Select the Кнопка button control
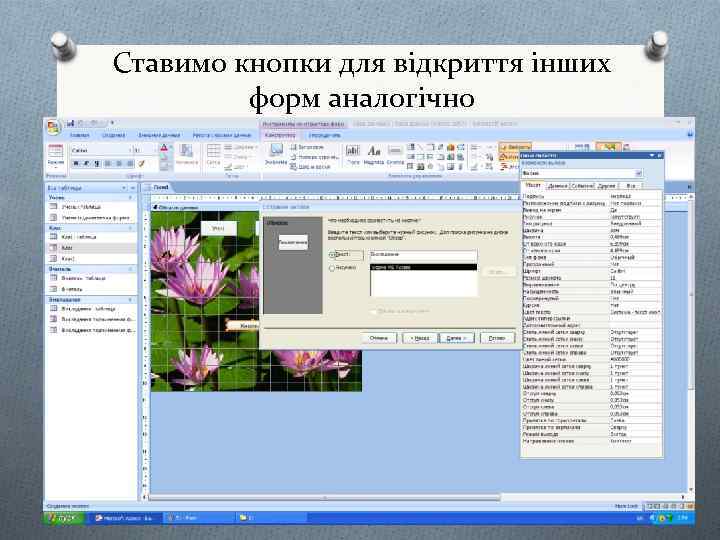 click(x=395, y=155)
